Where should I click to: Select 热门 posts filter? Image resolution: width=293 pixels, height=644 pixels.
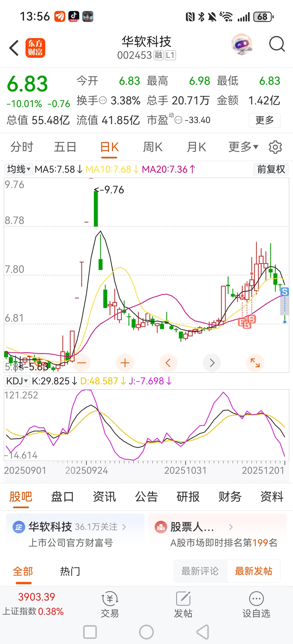(70, 571)
